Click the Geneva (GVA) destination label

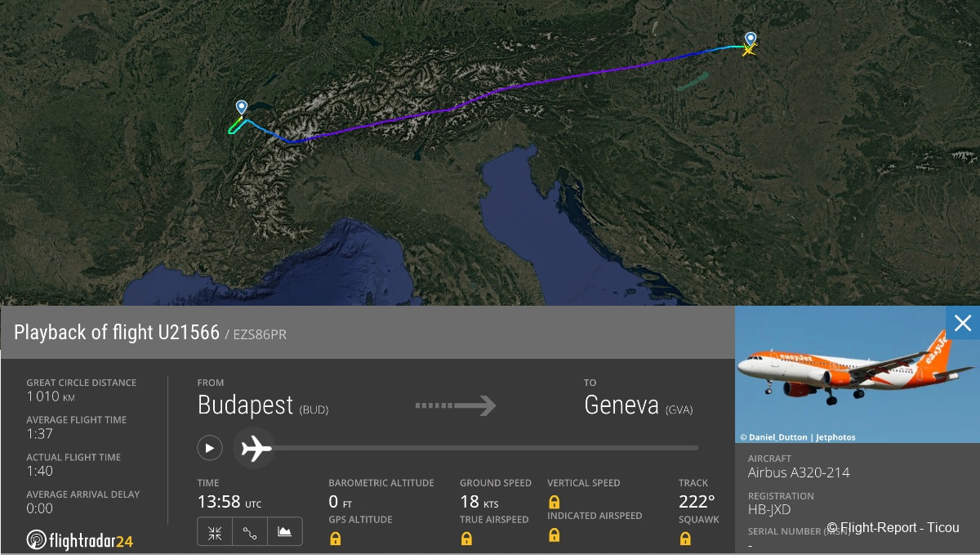click(x=638, y=406)
